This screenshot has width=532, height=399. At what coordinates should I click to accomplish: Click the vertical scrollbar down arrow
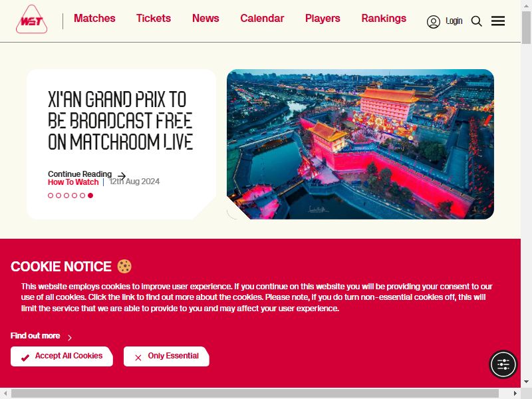click(x=526, y=382)
